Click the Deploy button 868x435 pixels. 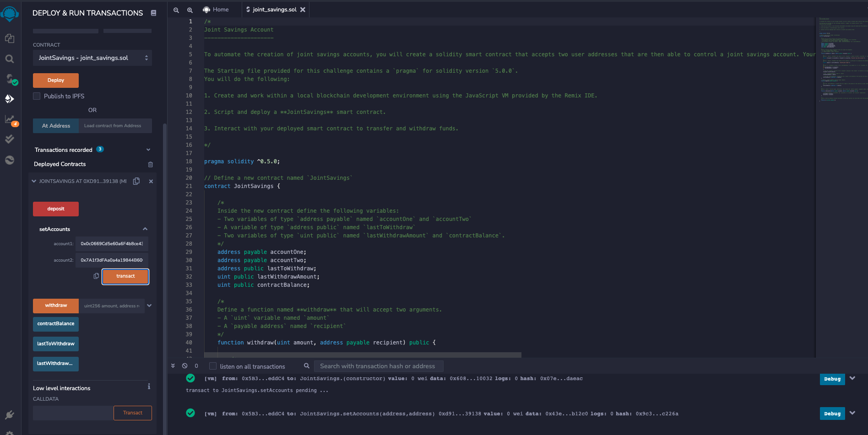pos(55,80)
